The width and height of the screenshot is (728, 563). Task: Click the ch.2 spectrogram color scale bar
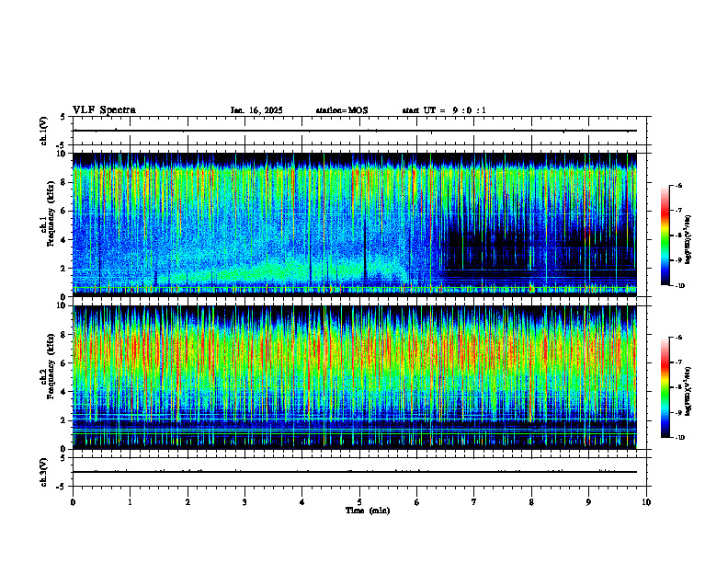click(x=665, y=387)
